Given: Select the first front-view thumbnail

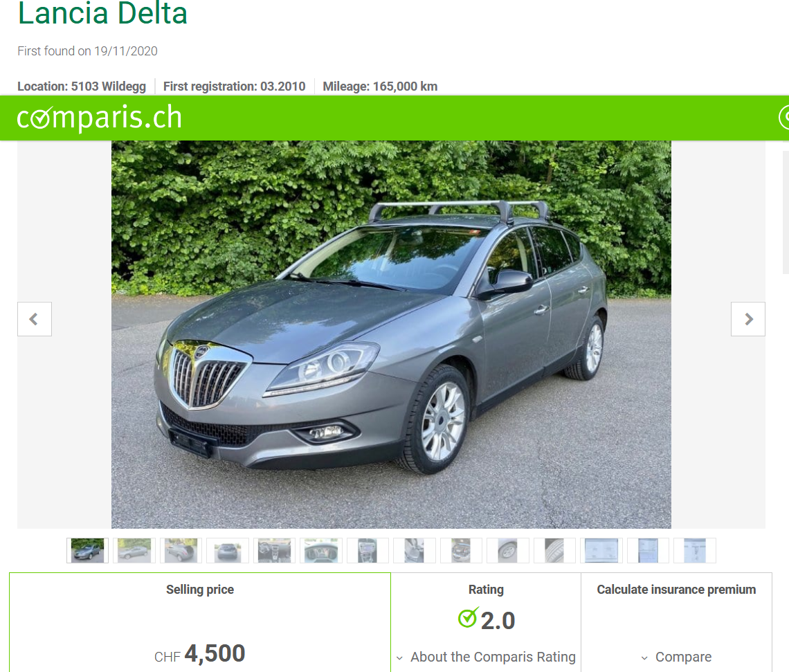Looking at the screenshot, I should tap(88, 550).
